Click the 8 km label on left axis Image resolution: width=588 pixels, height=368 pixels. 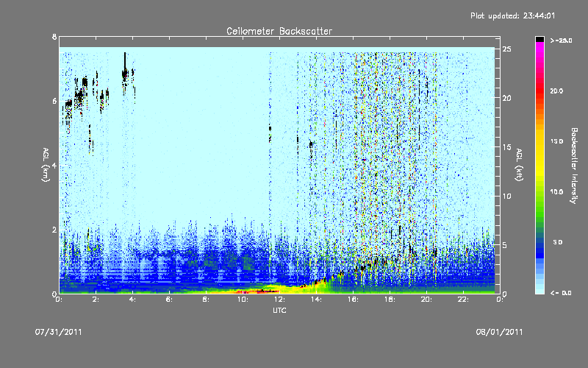(54, 37)
